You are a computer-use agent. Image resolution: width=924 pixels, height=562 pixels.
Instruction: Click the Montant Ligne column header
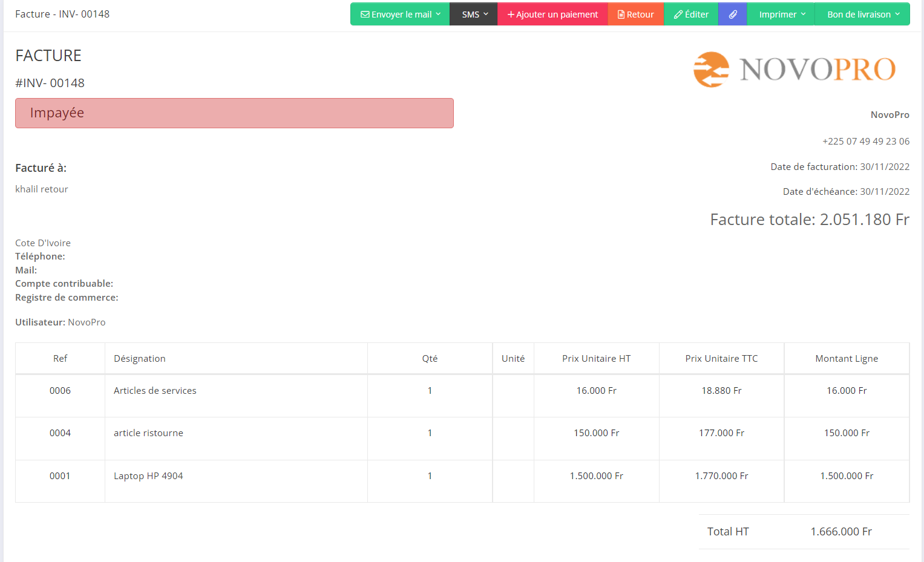pyautogui.click(x=846, y=359)
